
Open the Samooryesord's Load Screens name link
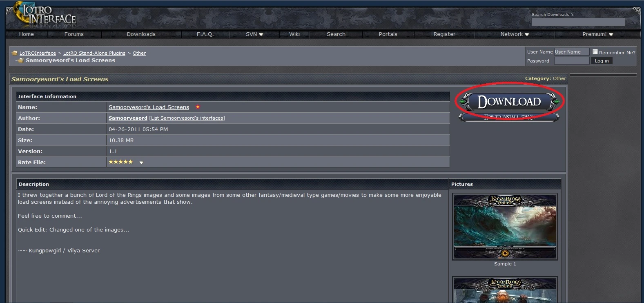pos(149,107)
